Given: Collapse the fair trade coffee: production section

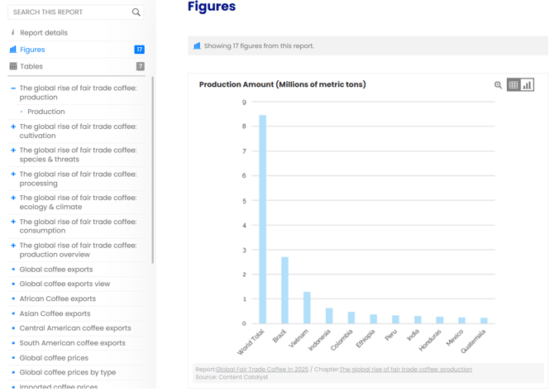Looking at the screenshot, I should click(x=12, y=88).
